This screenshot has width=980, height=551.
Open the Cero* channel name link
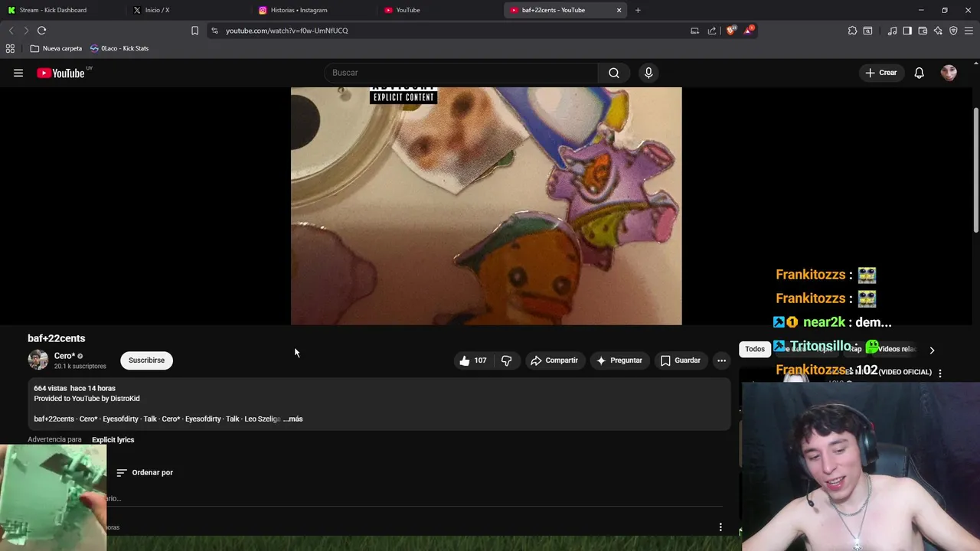(x=64, y=356)
